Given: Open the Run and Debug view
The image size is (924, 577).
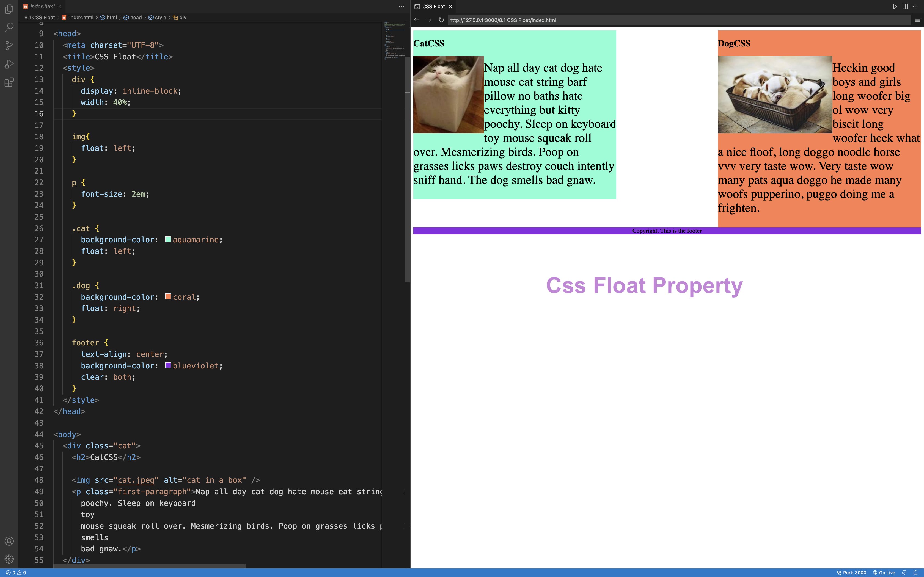Looking at the screenshot, I should tap(9, 64).
